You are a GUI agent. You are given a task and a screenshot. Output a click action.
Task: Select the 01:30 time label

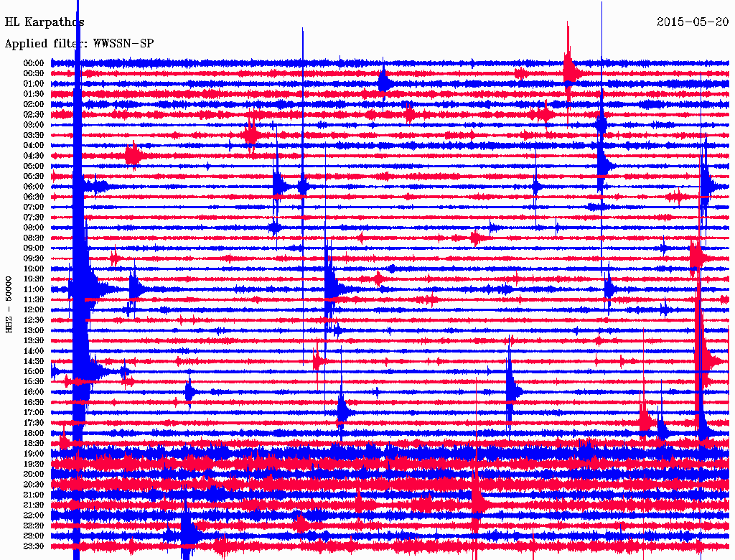(x=34, y=94)
